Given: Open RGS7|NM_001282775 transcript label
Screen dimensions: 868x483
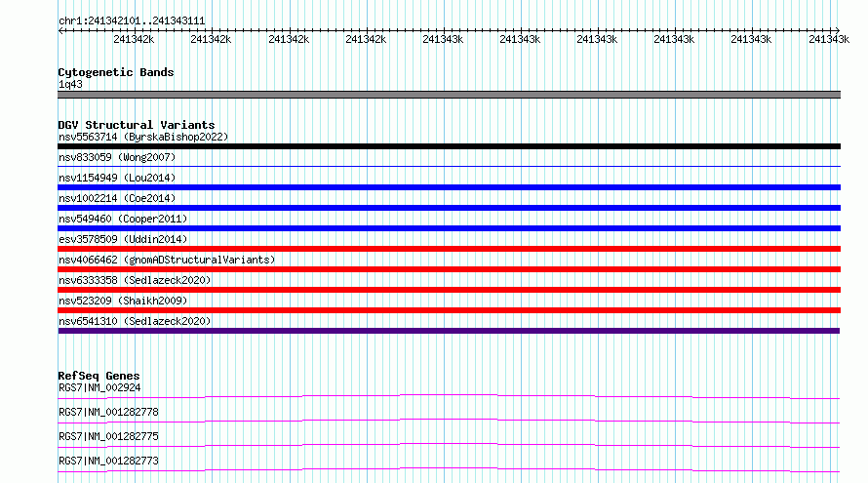Looking at the screenshot, I should click(x=108, y=436).
